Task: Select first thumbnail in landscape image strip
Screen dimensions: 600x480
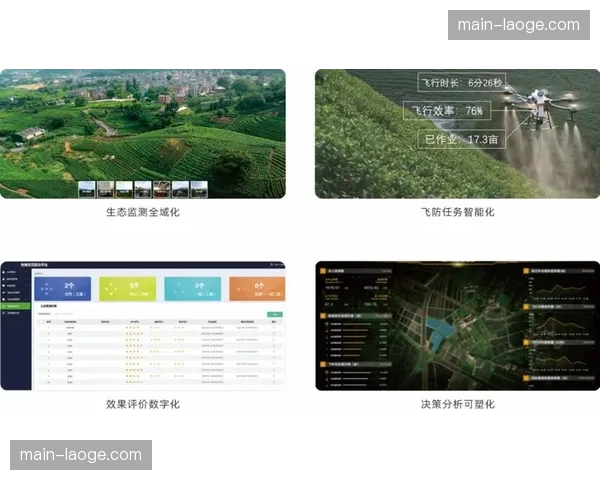Action: 86,189
